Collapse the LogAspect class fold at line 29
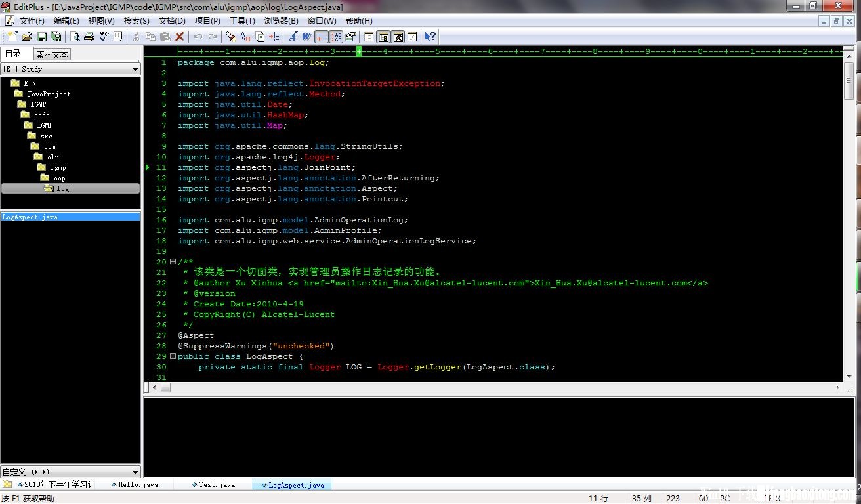This screenshot has height=504, width=861. click(173, 356)
